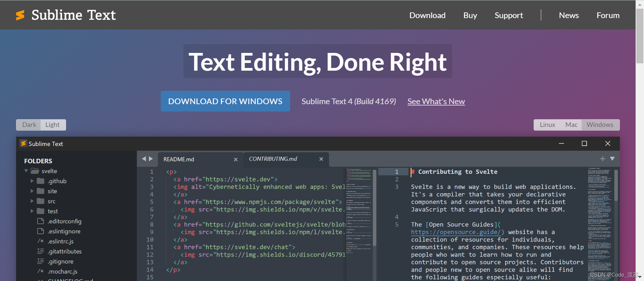Expand the site folder
Screen dimensions: 644x281
pyautogui.click(x=32, y=191)
